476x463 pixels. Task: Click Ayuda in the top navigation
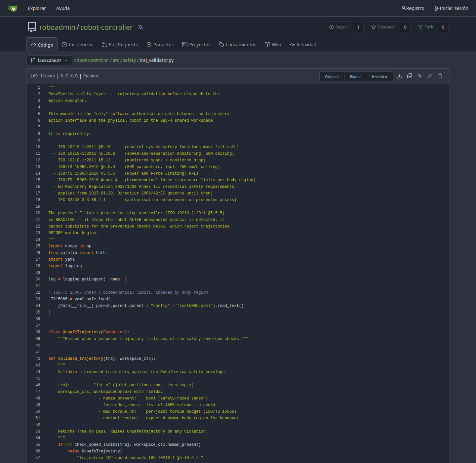click(x=63, y=8)
